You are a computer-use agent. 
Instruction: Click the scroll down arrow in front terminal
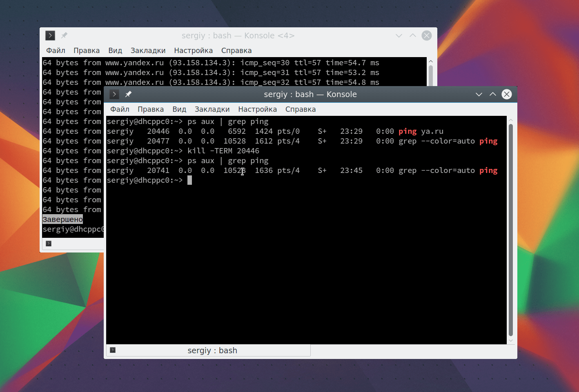(510, 341)
